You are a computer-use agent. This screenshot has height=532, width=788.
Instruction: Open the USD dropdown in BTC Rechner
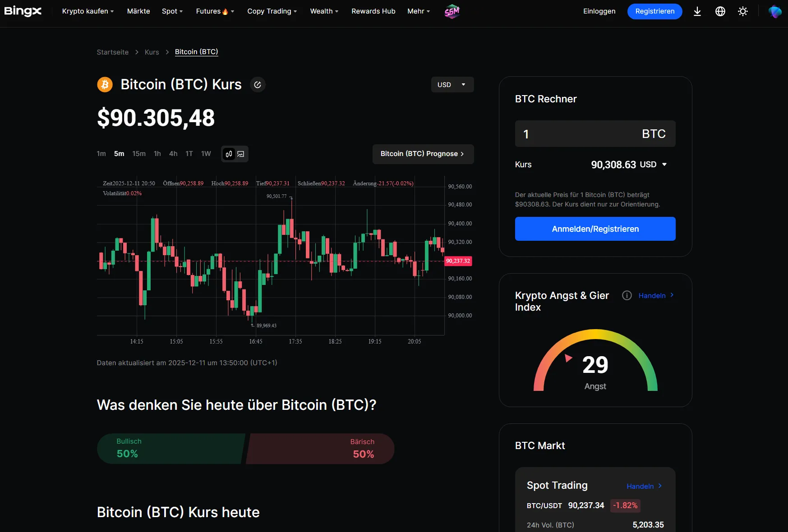(653, 165)
